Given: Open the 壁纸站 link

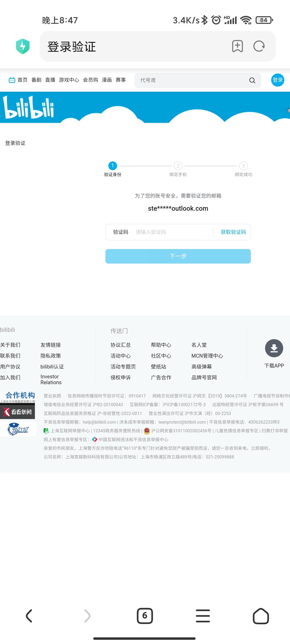Looking at the screenshot, I should click(158, 367).
